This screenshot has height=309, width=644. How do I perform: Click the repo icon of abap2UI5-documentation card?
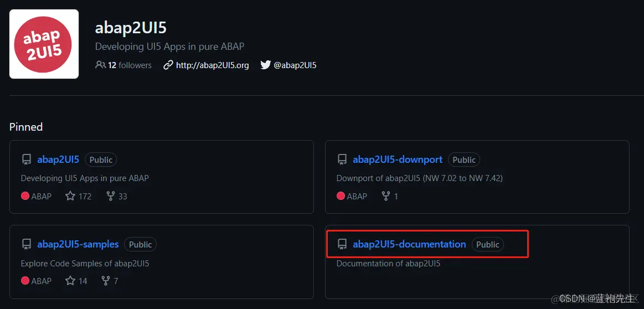342,245
